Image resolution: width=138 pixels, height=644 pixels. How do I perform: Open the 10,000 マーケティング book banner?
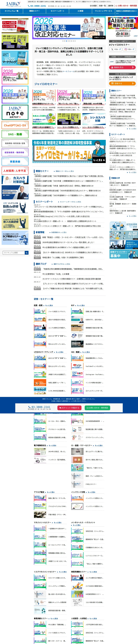coord(15,58)
